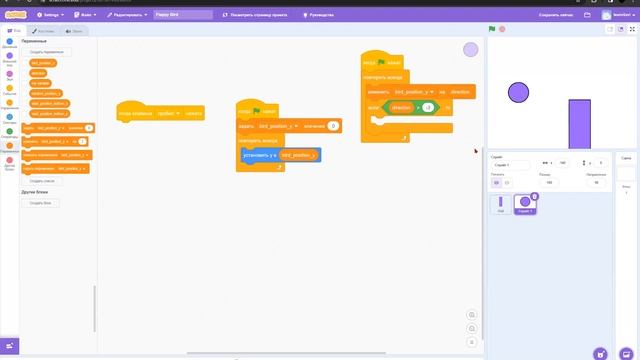The height and width of the screenshot is (360, 640).
Task: Click See Project Page button
Action: click(x=255, y=15)
